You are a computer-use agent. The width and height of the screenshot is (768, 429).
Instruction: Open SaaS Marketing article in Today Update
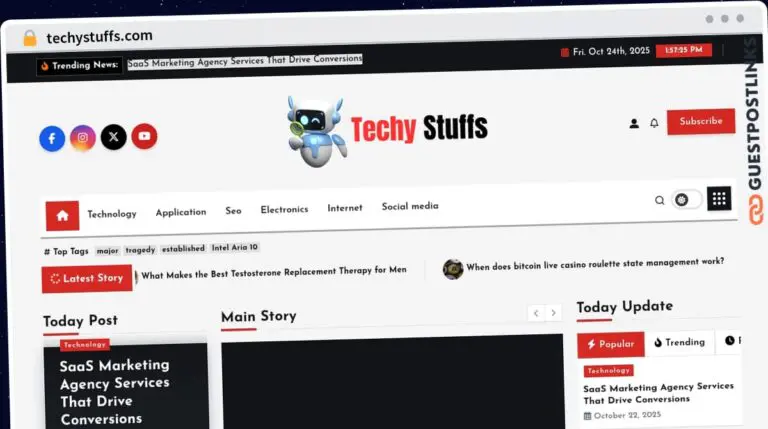pyautogui.click(x=658, y=393)
